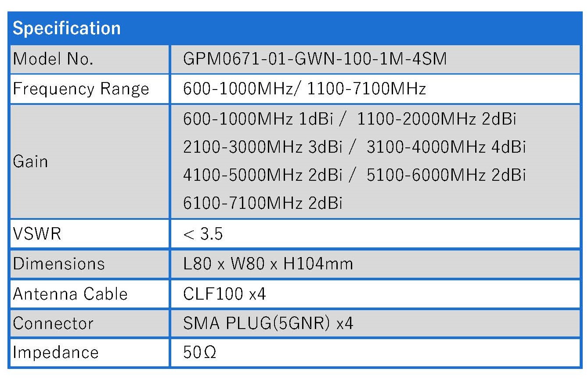Click the L80 x W80 x H104mm dimensions value
Image resolution: width=588 pixels, height=379 pixels.
(268, 264)
